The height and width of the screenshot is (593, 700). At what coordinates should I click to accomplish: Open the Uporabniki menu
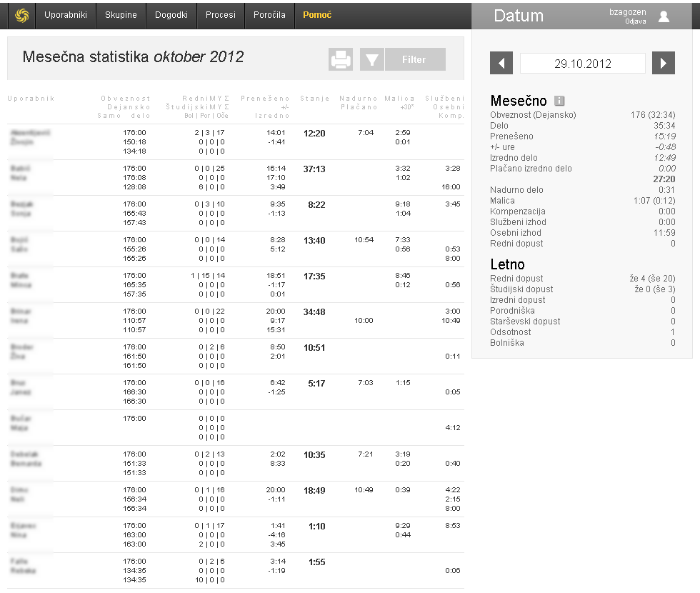[66, 15]
